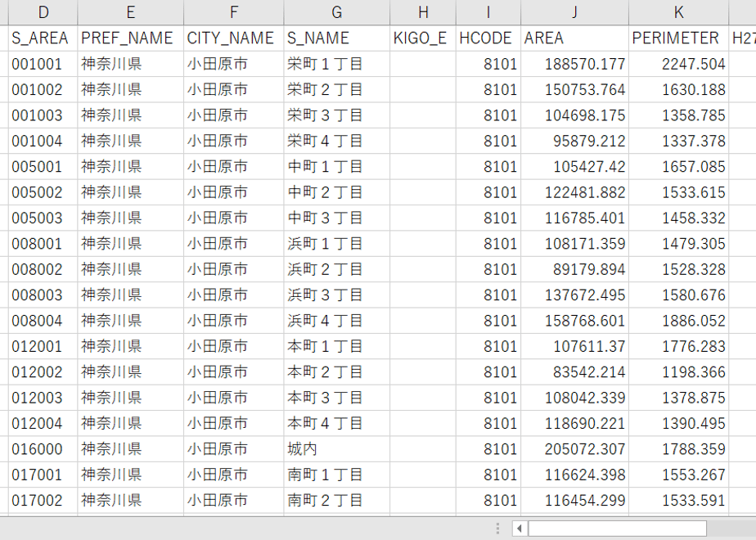Select cell with S_AREA 001001
The height and width of the screenshot is (540, 756).
pos(43,64)
